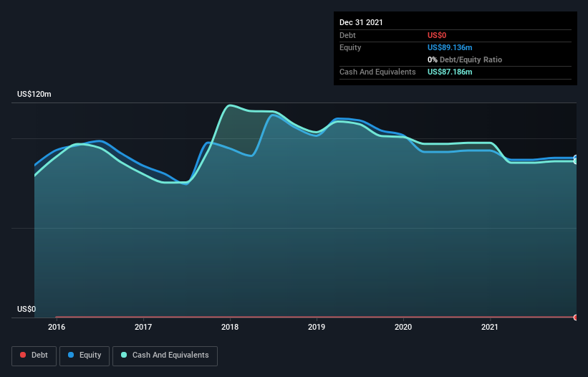Click the Cash And Equivalents tooltip label

pyautogui.click(x=377, y=72)
